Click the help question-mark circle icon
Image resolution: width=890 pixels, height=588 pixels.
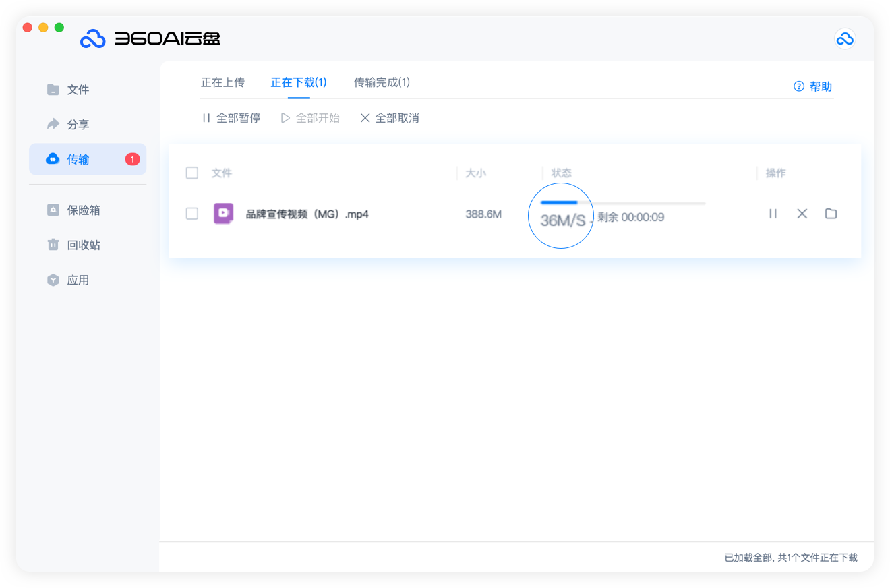[799, 86]
